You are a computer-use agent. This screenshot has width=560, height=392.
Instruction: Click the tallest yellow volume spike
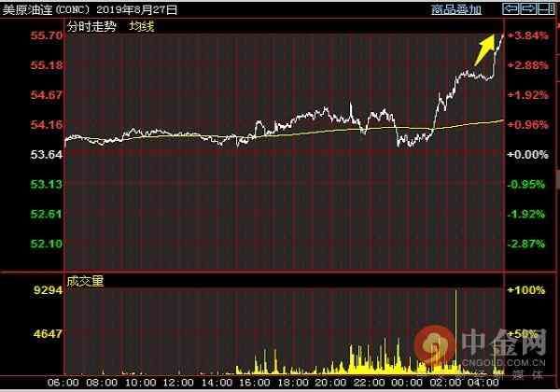point(455,332)
